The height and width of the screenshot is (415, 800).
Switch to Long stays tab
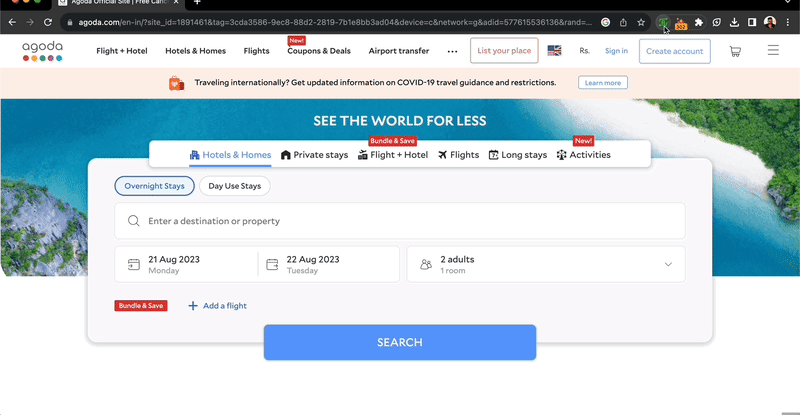[518, 155]
